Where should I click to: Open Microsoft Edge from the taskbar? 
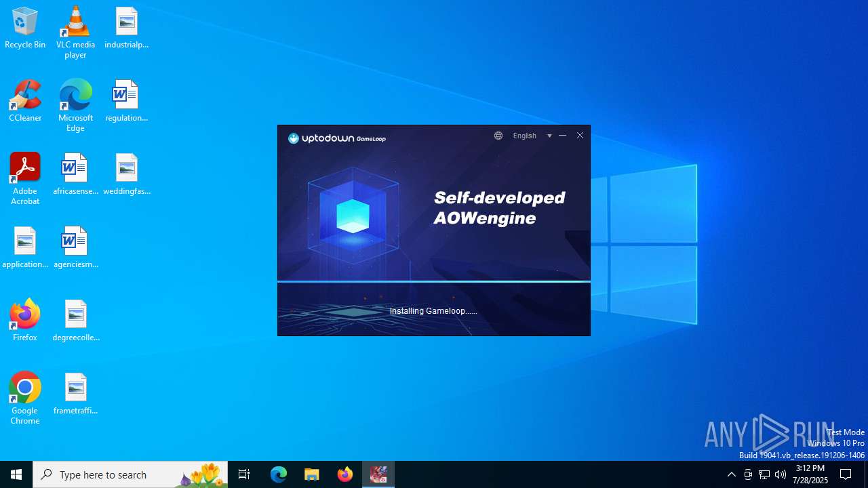[279, 474]
